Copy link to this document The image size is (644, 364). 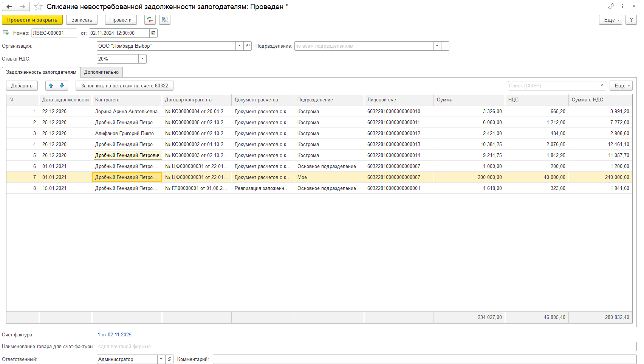point(611,6)
